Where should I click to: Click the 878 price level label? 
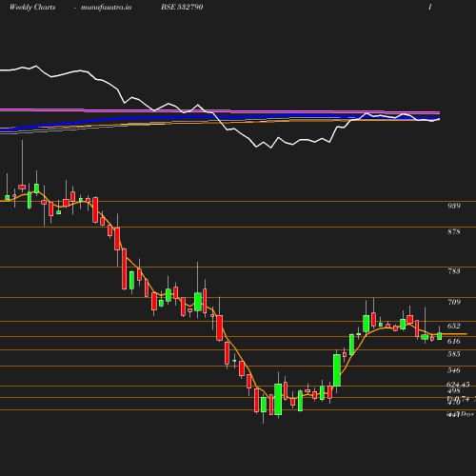[x=454, y=231]
